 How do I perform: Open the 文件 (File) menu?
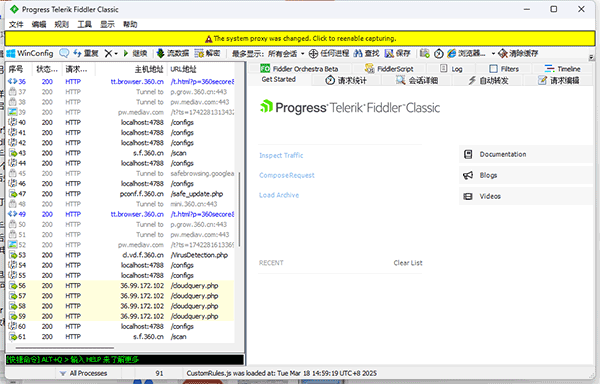(16, 24)
